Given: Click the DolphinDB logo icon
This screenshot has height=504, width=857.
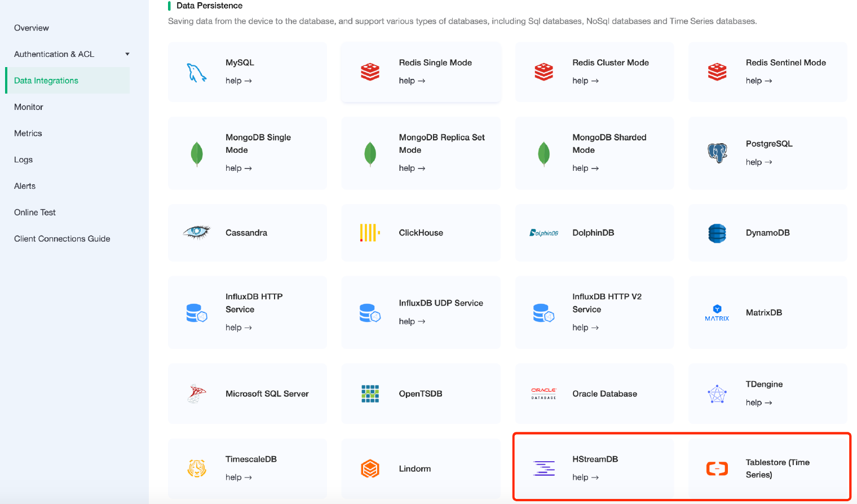Looking at the screenshot, I should pos(544,233).
